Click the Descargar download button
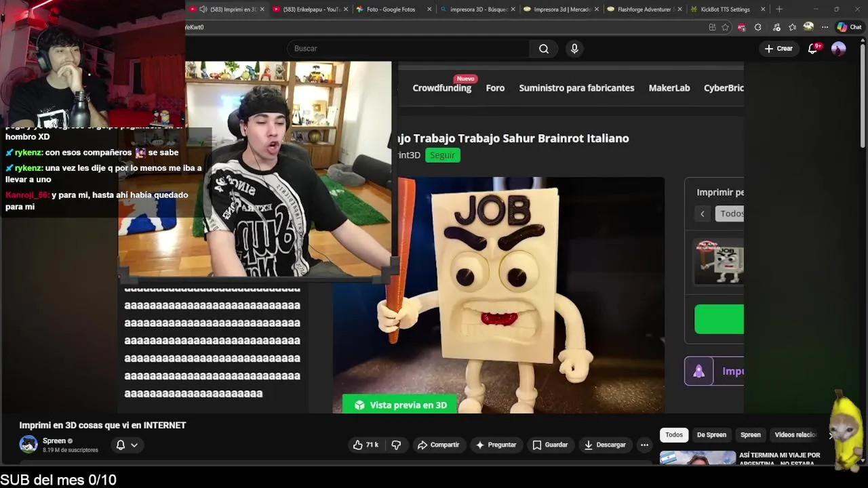The height and width of the screenshot is (488, 868). [x=605, y=445]
